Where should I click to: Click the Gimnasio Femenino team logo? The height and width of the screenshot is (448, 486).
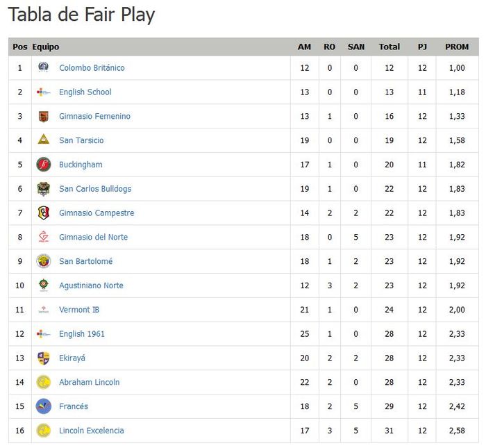(44, 116)
